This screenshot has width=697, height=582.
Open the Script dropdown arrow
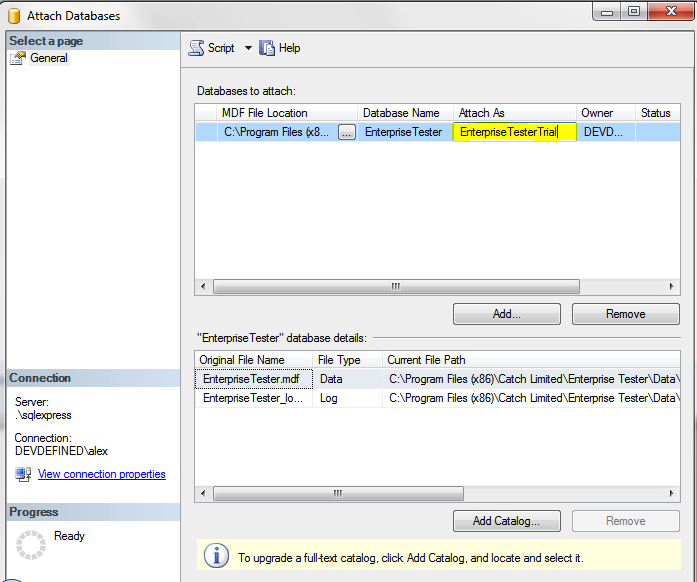click(248, 48)
